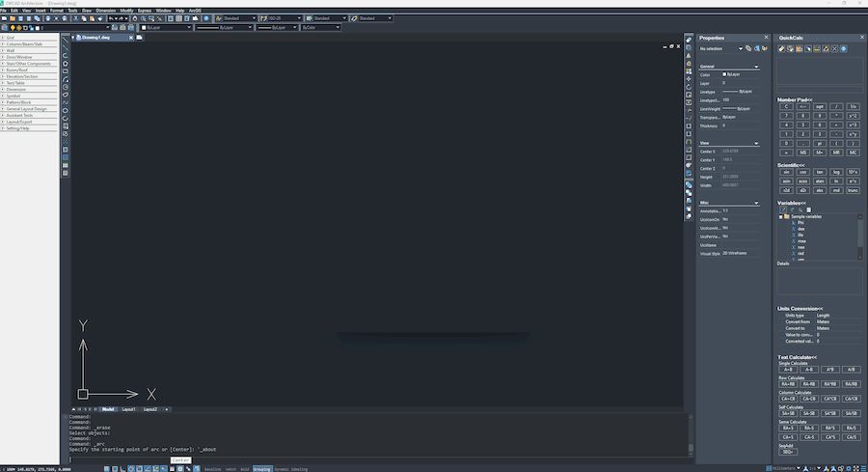Select the Line draw tool
This screenshot has height=472, width=868.
pyautogui.click(x=66, y=40)
